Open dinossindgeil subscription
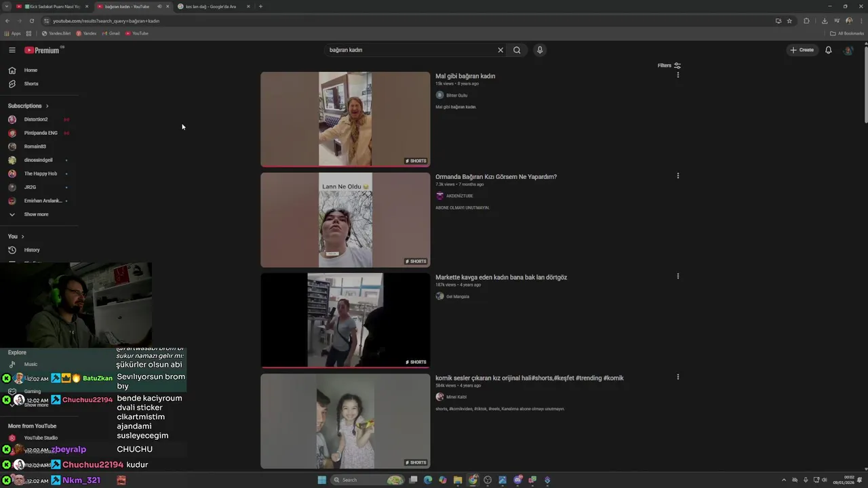Screen dimensions: 868x488 [39, 160]
